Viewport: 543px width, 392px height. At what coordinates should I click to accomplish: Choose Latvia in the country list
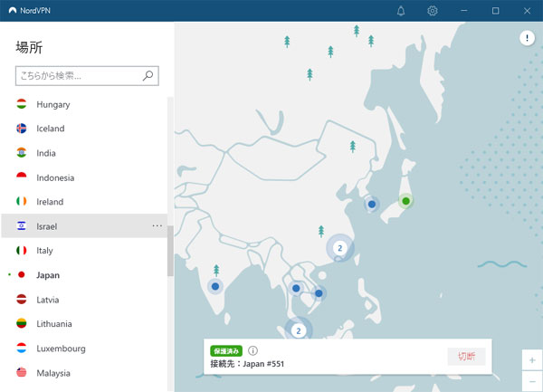click(84, 300)
